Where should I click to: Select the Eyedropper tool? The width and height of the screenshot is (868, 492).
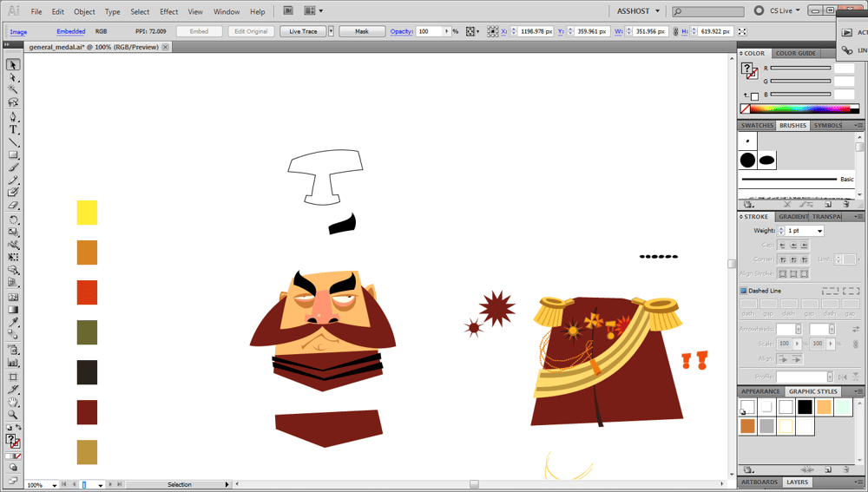pyautogui.click(x=13, y=322)
